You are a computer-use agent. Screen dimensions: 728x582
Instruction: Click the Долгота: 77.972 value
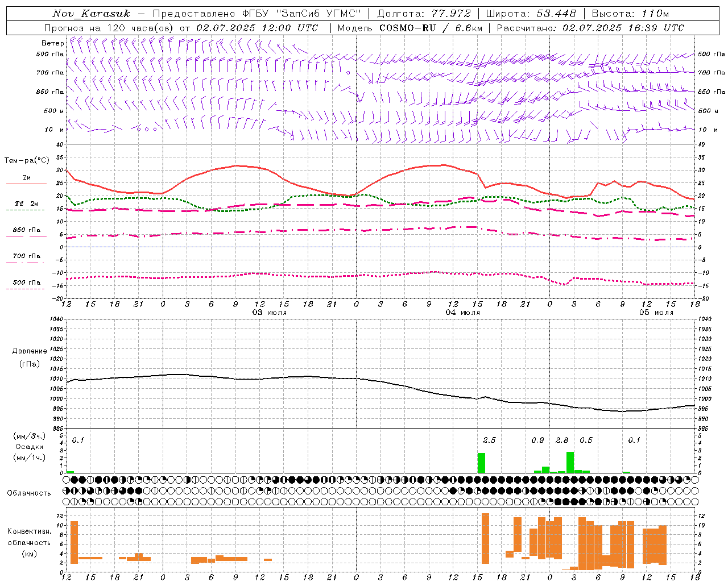point(424,14)
